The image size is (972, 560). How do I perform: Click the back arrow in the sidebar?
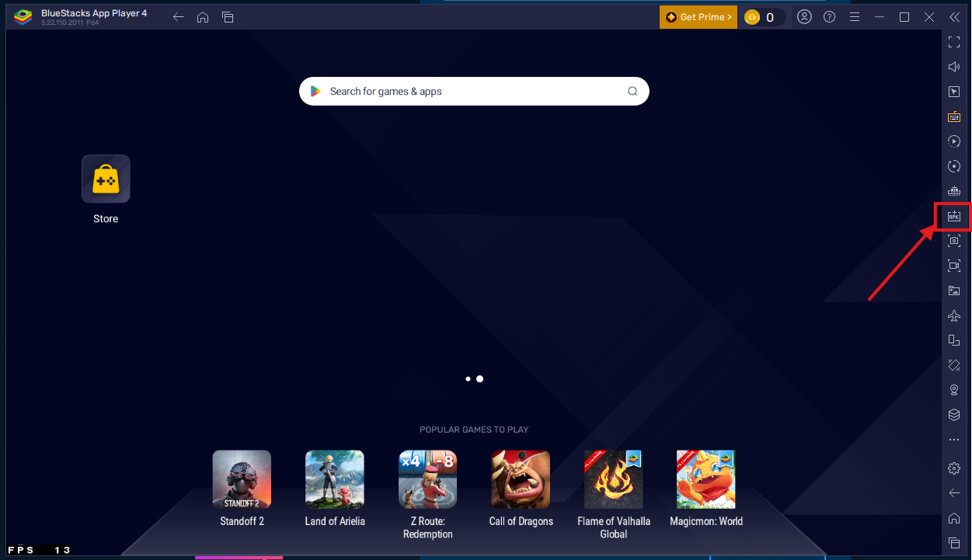[x=954, y=493]
